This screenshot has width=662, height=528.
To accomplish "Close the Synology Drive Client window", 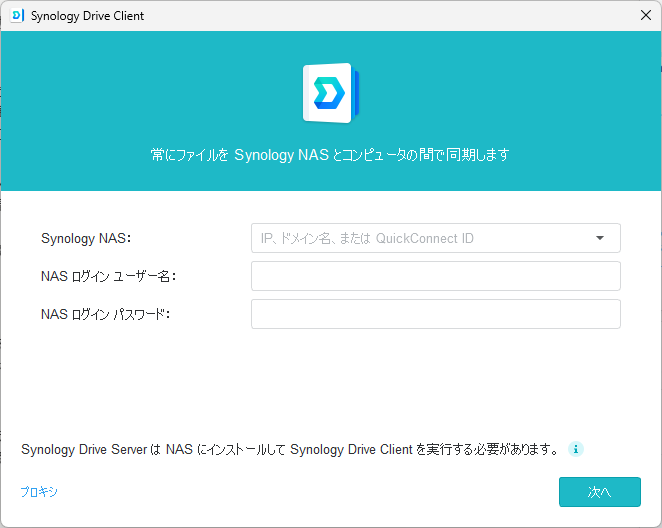I will [646, 16].
